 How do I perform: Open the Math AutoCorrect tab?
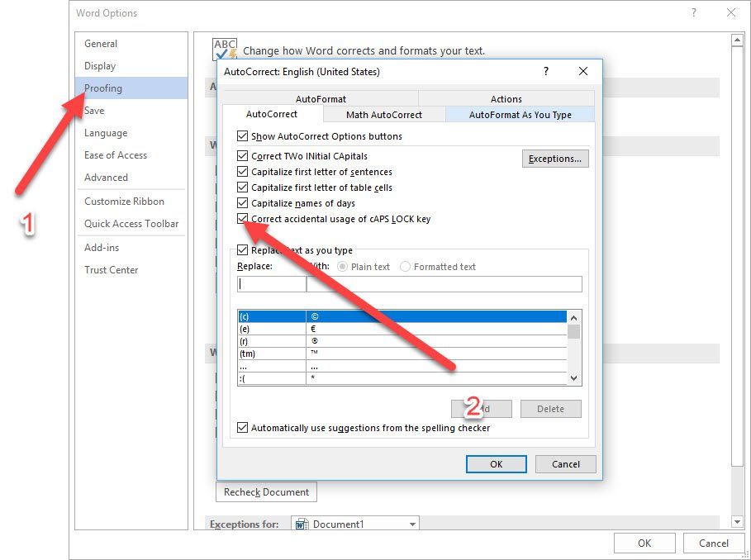(x=384, y=114)
